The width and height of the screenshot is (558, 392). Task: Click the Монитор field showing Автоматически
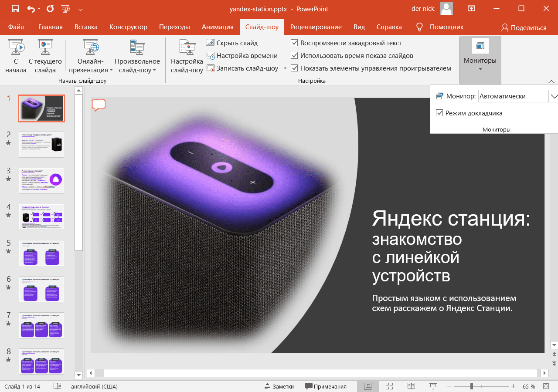(513, 96)
